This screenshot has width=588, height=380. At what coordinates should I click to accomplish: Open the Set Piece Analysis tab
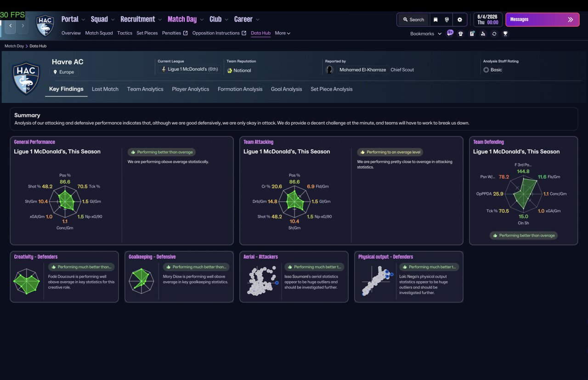tap(332, 89)
